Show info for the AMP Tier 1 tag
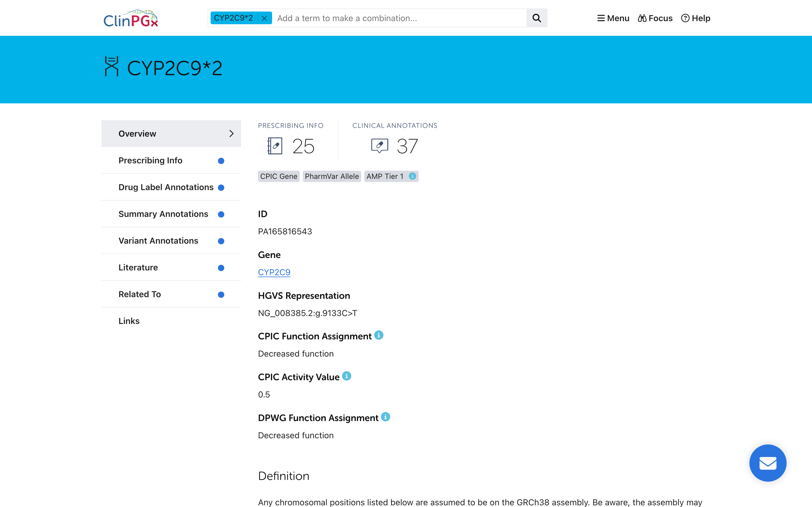 (412, 176)
